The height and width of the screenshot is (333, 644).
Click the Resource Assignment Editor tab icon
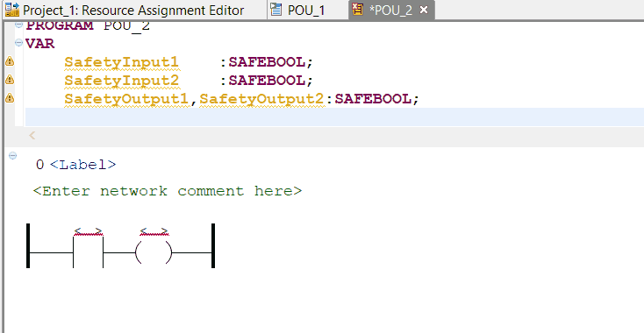tap(12, 10)
